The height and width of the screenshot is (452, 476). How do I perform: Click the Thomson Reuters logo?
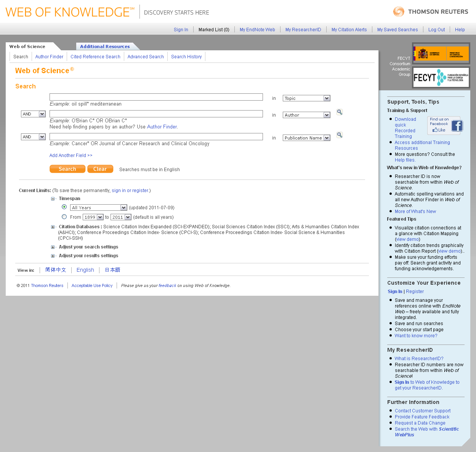click(431, 12)
